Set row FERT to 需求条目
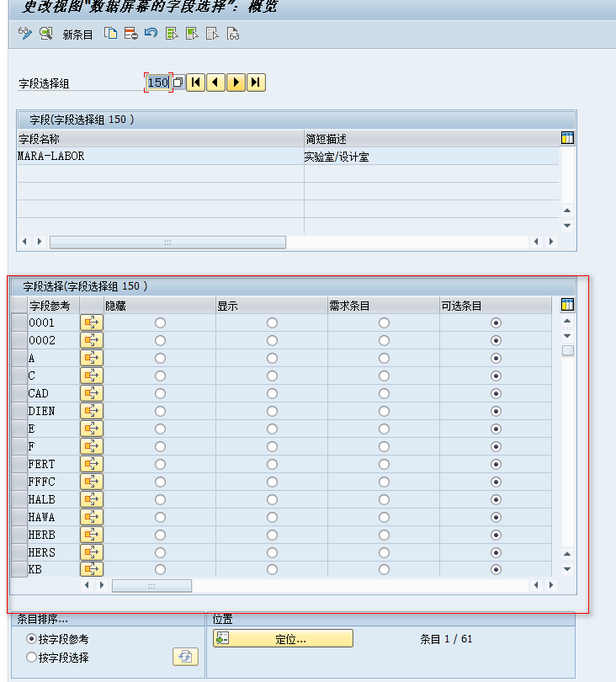The height and width of the screenshot is (682, 616). [384, 464]
